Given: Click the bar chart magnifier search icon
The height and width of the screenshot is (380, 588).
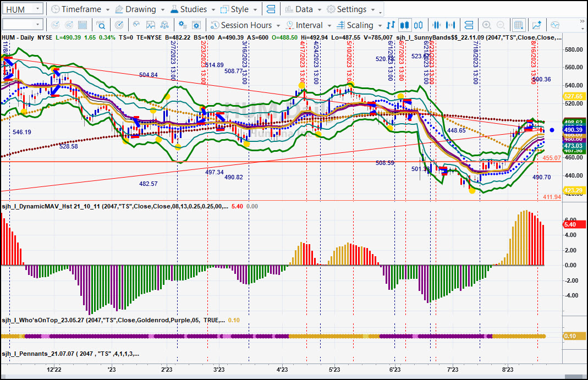Looking at the screenshot, I should (x=101, y=25).
